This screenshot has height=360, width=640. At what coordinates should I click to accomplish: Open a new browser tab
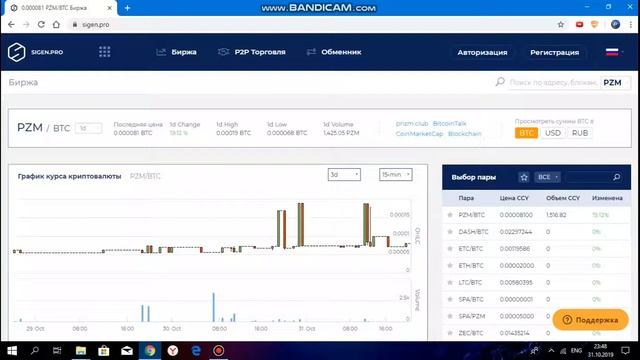click(x=127, y=8)
